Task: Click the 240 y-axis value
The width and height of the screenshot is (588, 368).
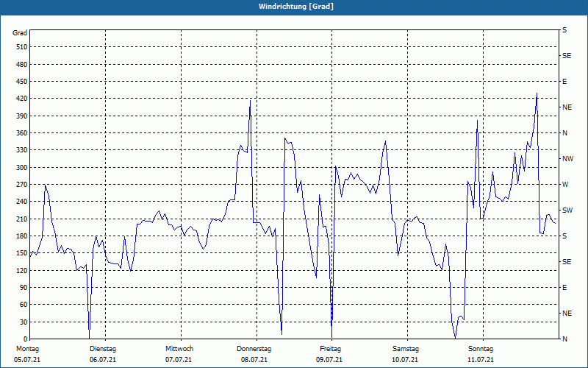Action: point(22,202)
